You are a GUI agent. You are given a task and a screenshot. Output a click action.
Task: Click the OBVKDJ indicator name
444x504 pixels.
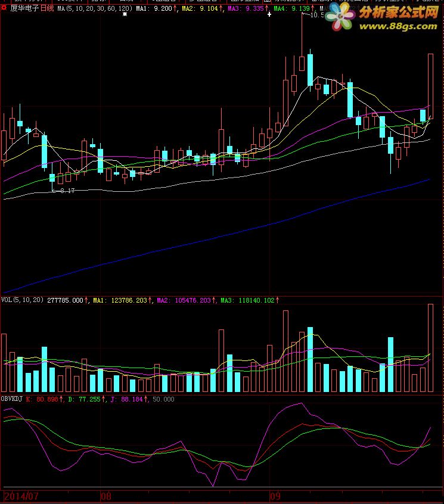[11, 399]
